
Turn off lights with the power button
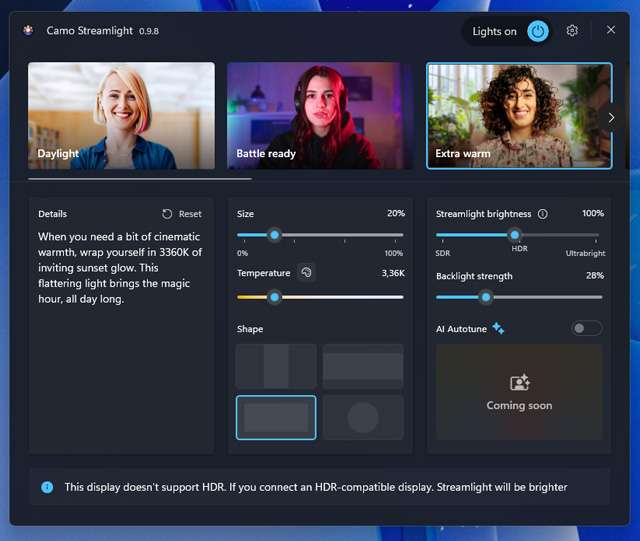538,31
